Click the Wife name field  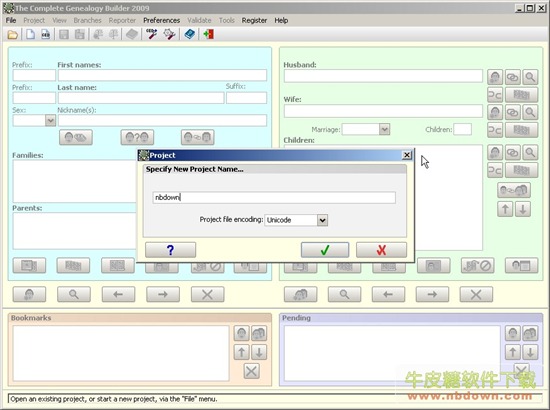(x=383, y=111)
